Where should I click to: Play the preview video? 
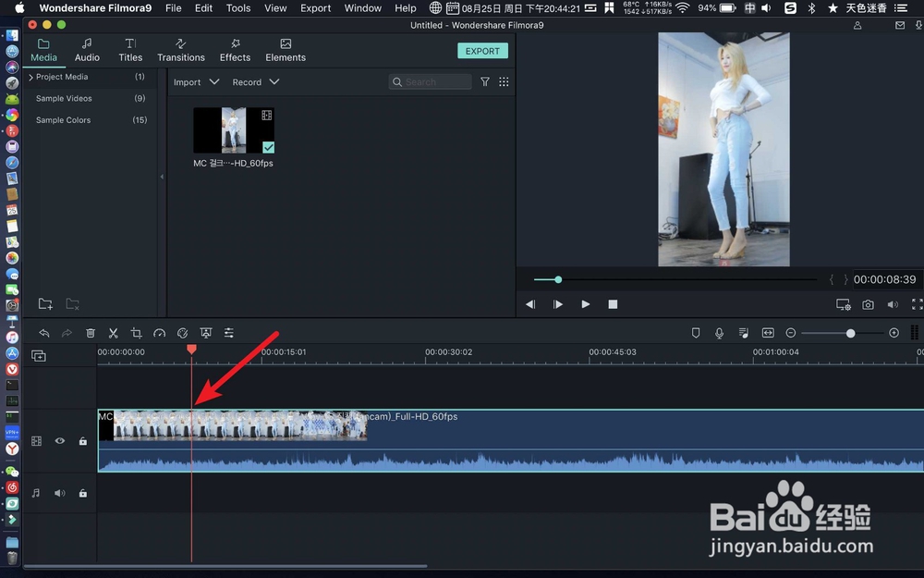click(x=585, y=304)
